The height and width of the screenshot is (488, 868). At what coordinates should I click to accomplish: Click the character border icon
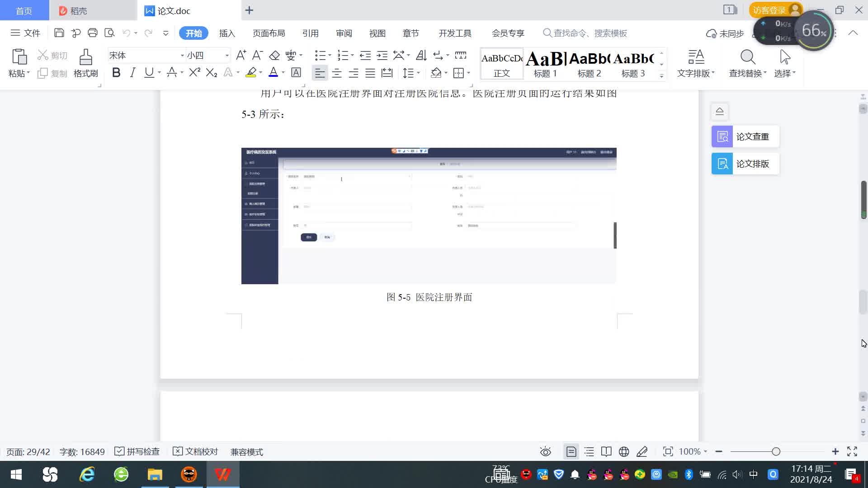coord(296,72)
